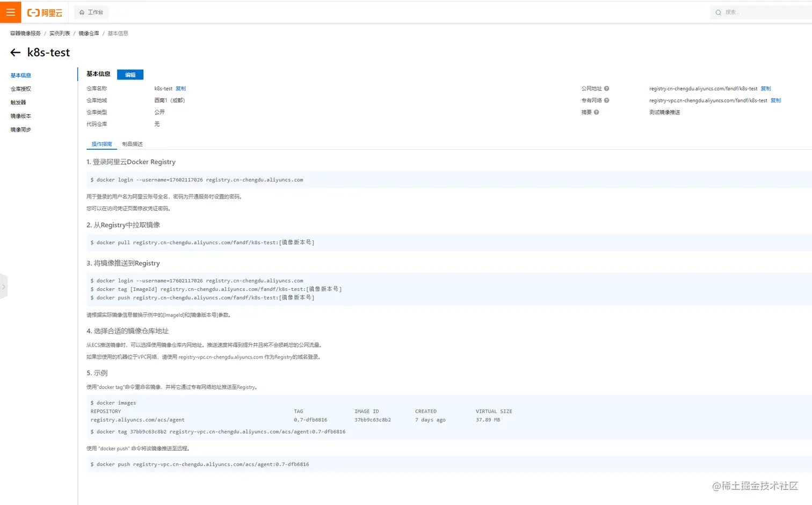Click the docker login command under section 3

197,281
